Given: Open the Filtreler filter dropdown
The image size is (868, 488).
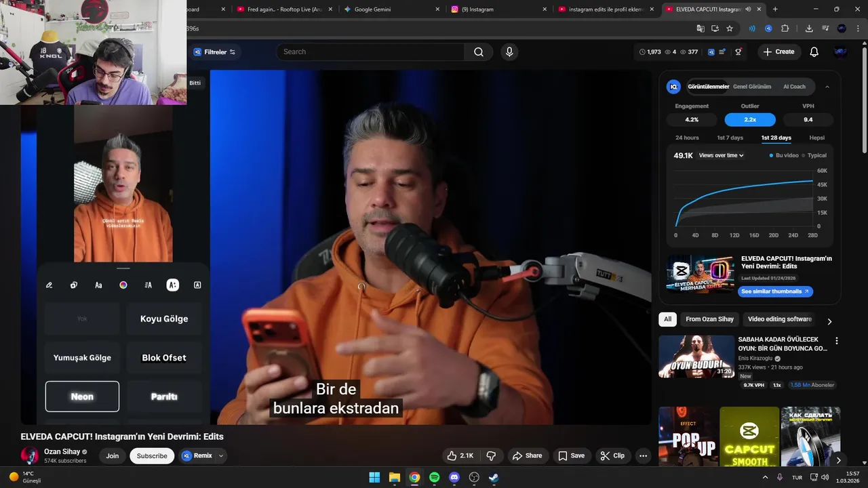Looking at the screenshot, I should 214,52.
